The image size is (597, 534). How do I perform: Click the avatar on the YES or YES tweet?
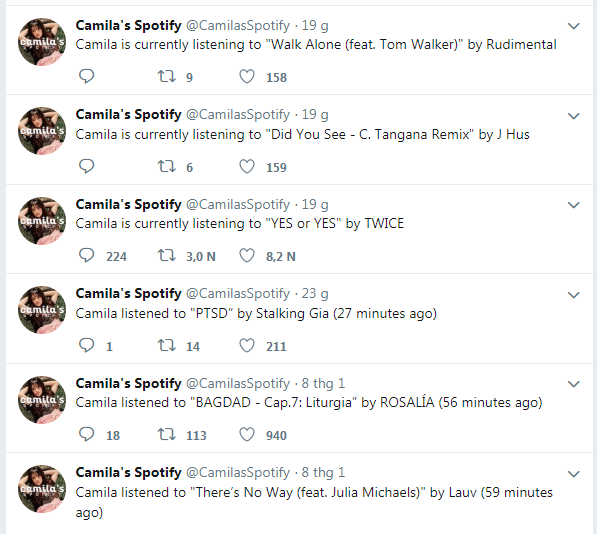pos(42,221)
